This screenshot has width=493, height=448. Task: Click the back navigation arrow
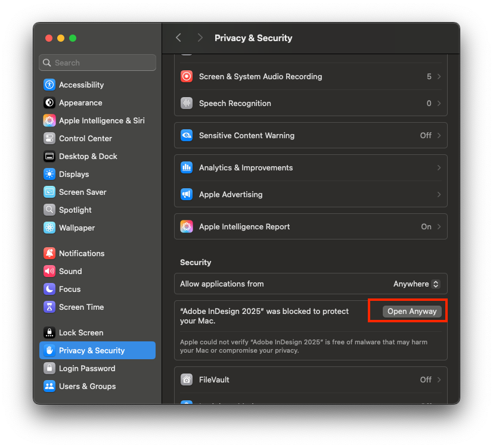pos(178,38)
